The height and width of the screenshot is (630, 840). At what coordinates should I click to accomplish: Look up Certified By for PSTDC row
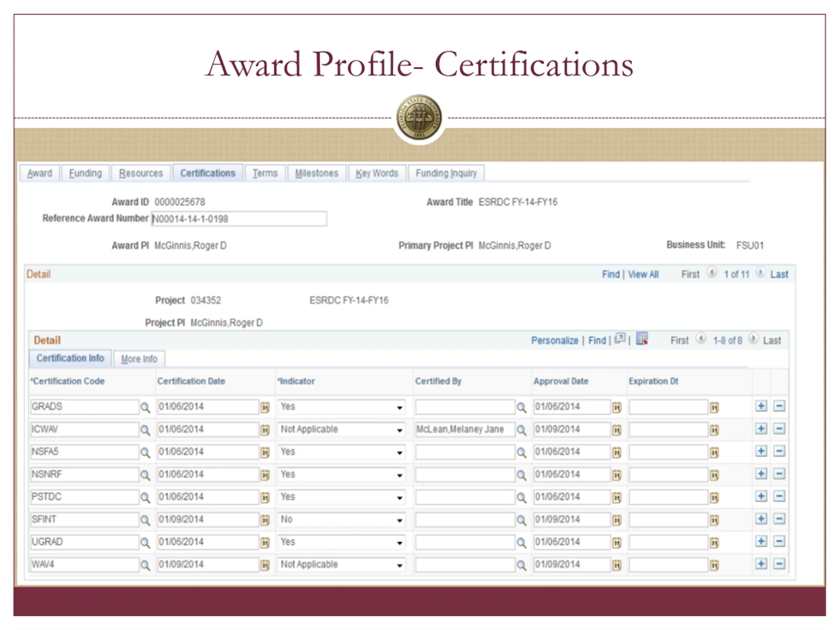[x=521, y=497]
